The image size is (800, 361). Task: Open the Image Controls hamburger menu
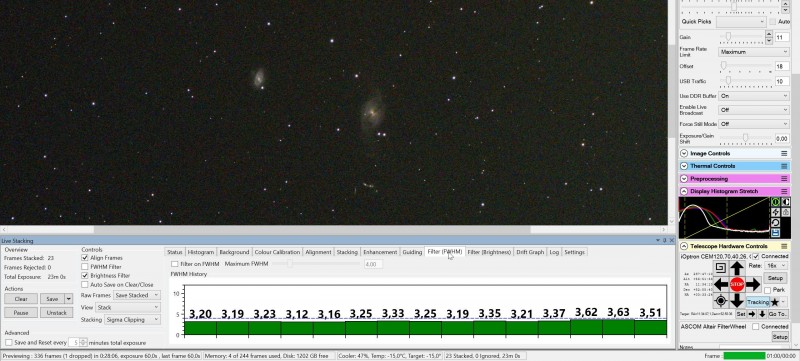click(784, 153)
